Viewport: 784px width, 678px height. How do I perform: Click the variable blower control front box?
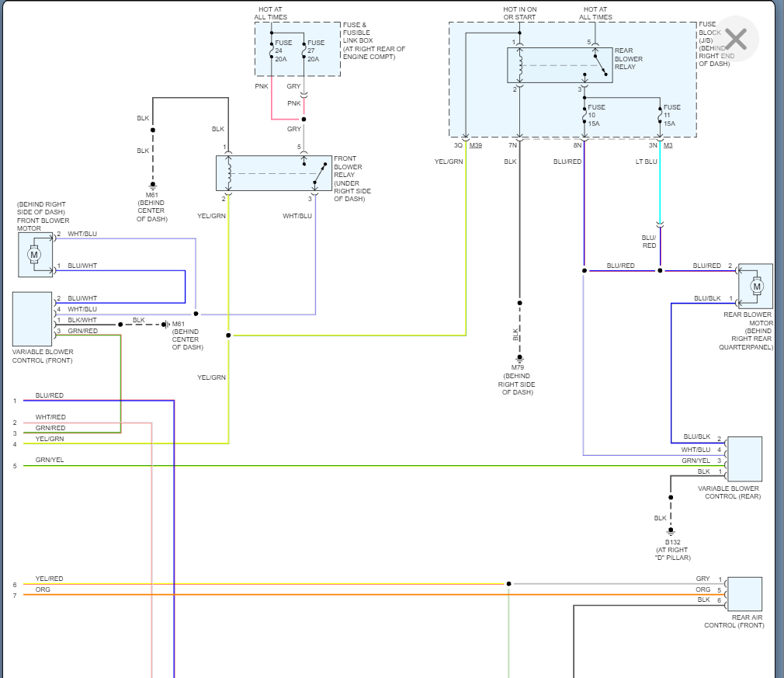32,319
